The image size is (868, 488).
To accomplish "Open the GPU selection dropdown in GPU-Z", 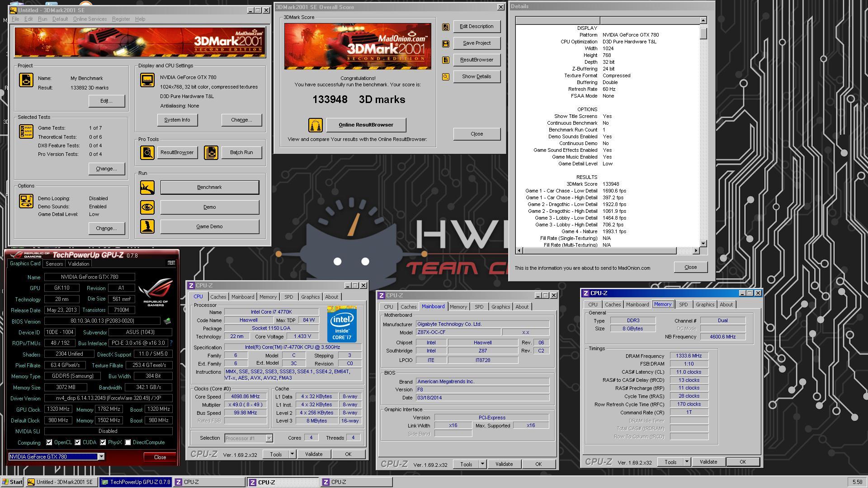I will point(101,457).
